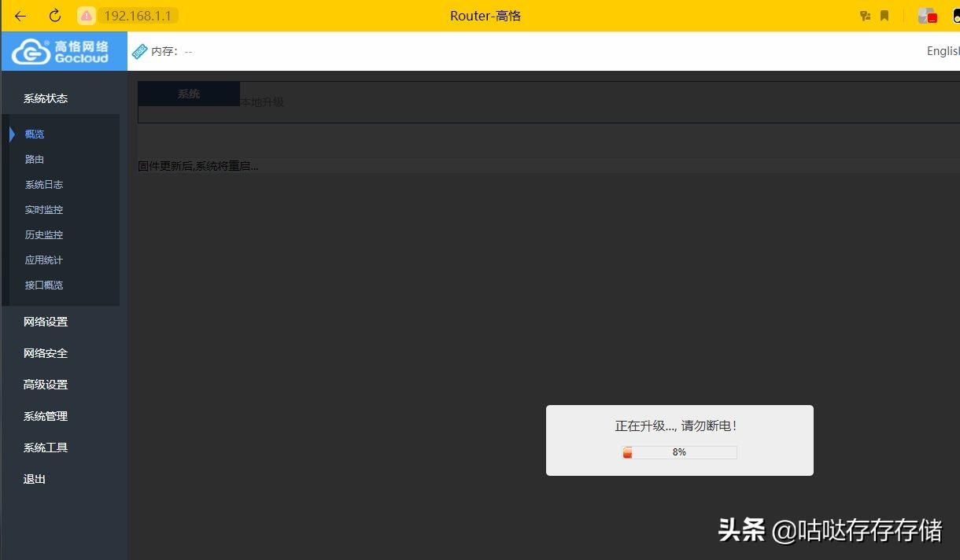
Task: Switch to the 本地升级 tab
Action: point(264,101)
